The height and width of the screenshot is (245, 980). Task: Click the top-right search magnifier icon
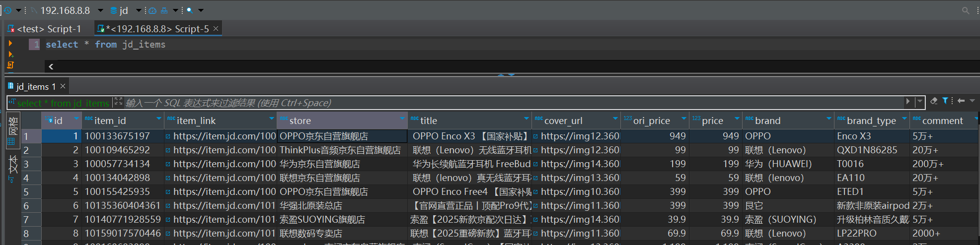(965, 10)
